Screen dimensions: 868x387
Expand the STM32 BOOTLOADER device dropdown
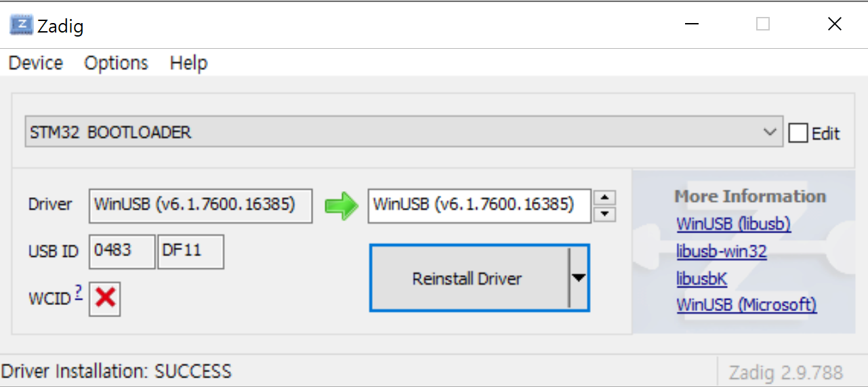(x=770, y=132)
